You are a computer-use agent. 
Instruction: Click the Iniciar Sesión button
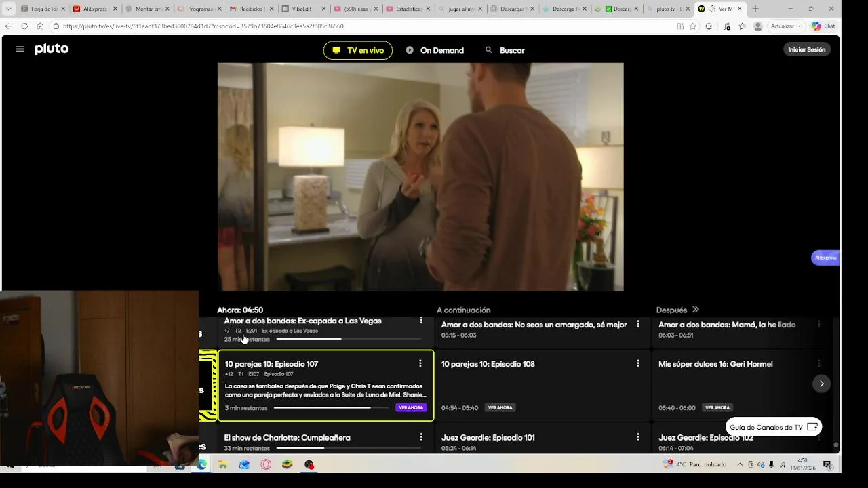(x=807, y=49)
